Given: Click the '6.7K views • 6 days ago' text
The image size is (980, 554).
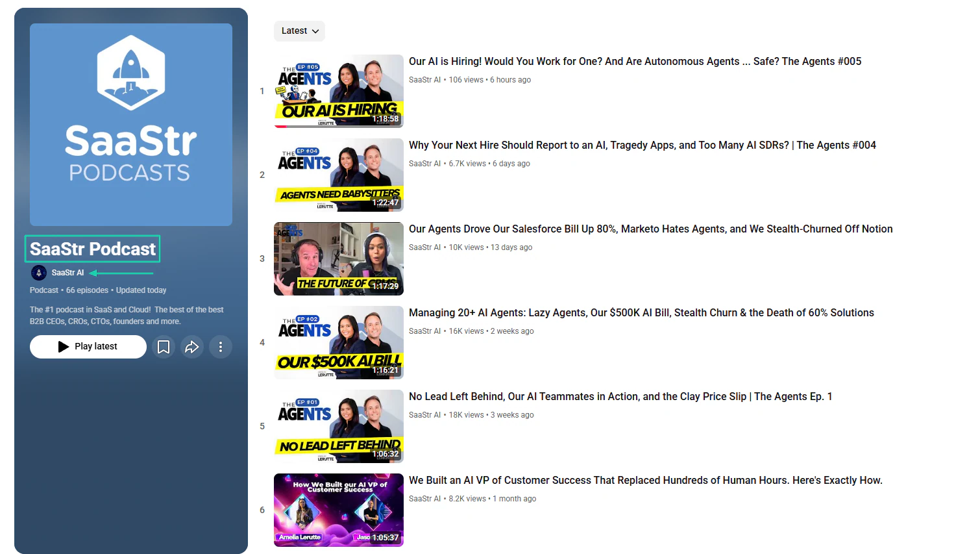Looking at the screenshot, I should (489, 164).
